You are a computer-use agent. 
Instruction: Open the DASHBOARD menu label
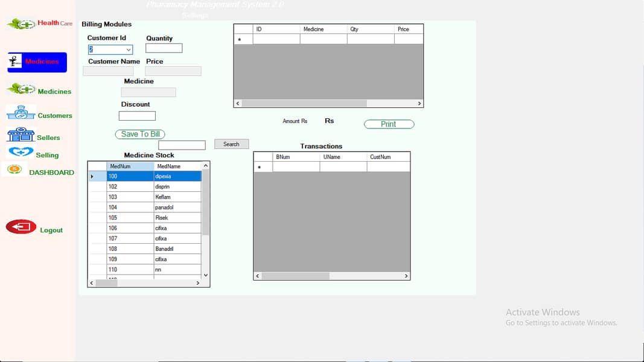click(x=51, y=173)
